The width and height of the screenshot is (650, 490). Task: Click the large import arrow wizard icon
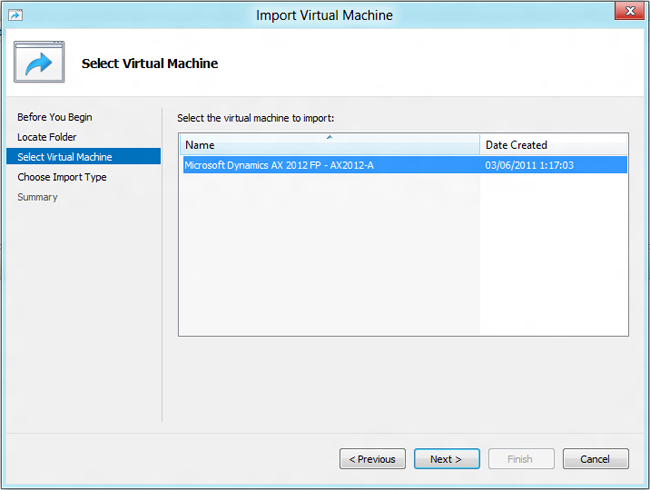(39, 62)
